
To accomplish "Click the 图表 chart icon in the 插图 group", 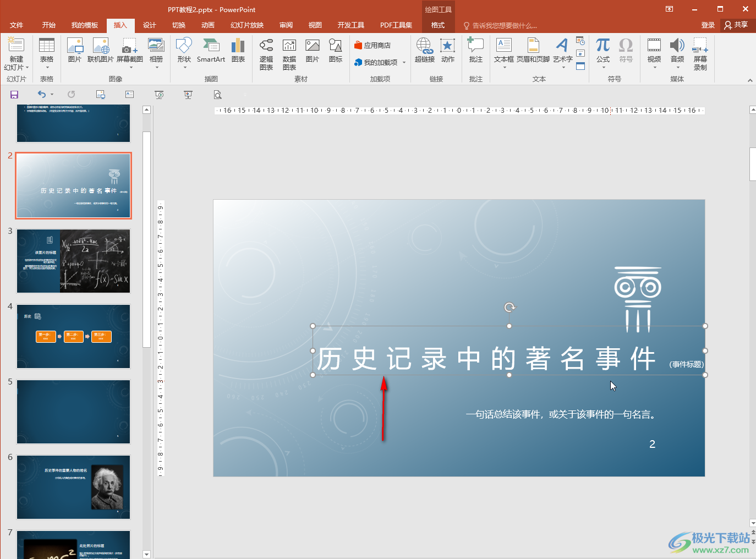I will tap(238, 51).
